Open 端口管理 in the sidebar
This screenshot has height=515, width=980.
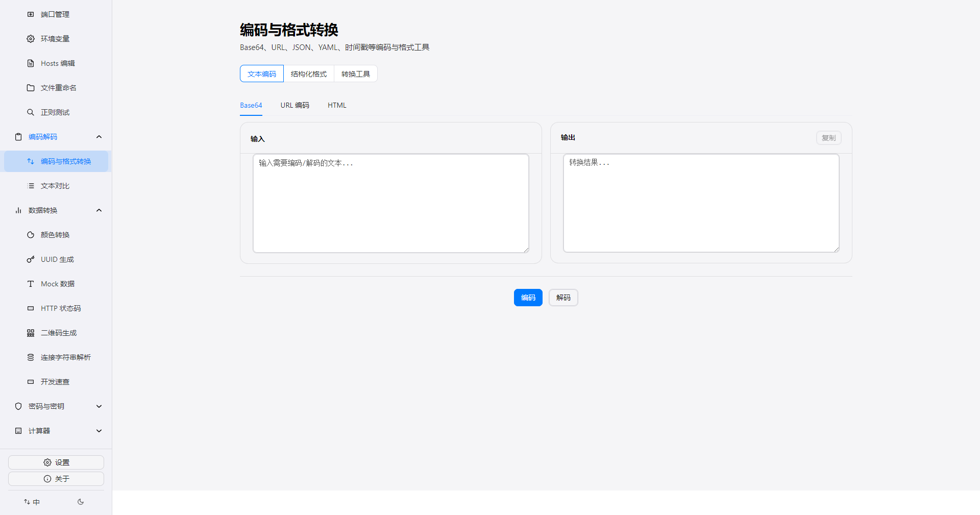coord(56,14)
